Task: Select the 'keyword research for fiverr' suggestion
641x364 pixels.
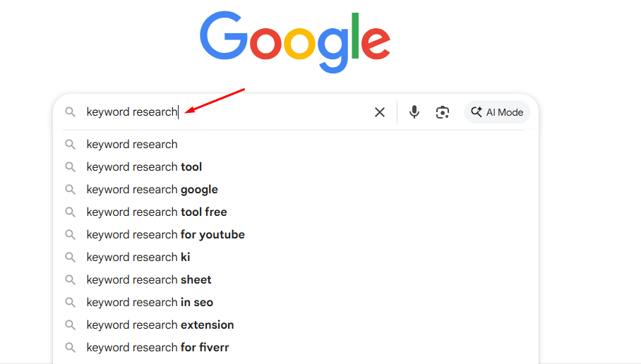Action: pos(157,348)
